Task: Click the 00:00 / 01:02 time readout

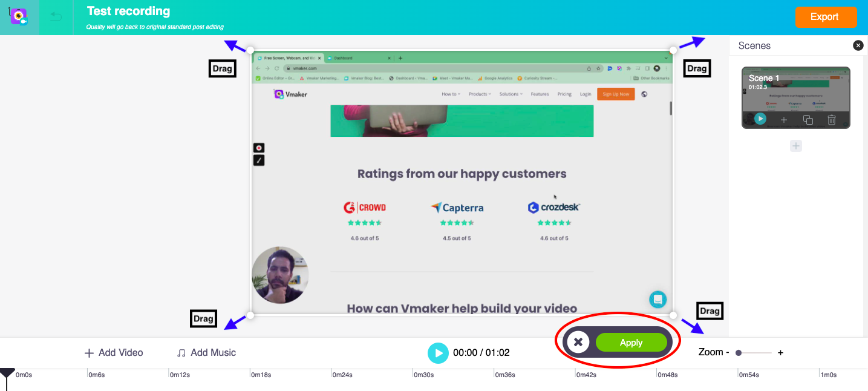Action: point(481,353)
